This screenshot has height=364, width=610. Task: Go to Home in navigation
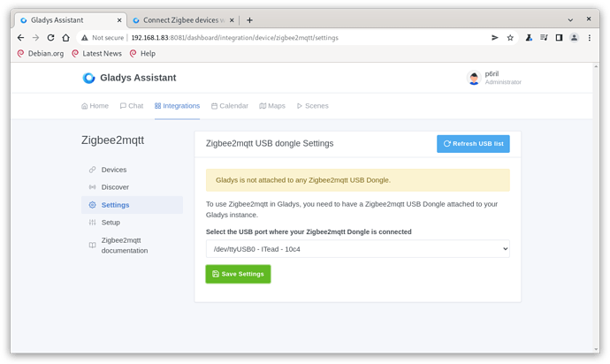pyautogui.click(x=95, y=106)
